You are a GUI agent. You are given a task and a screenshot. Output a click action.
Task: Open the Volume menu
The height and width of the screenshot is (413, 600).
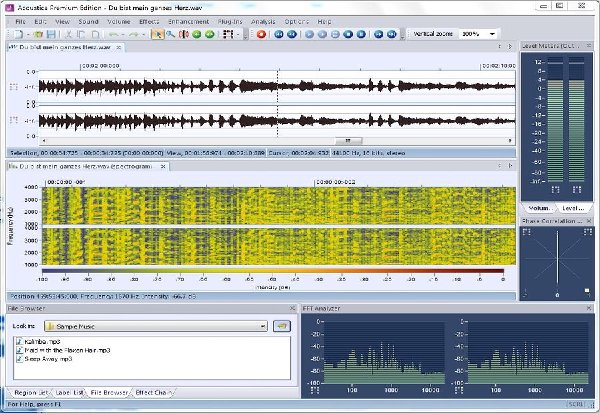[x=119, y=21]
